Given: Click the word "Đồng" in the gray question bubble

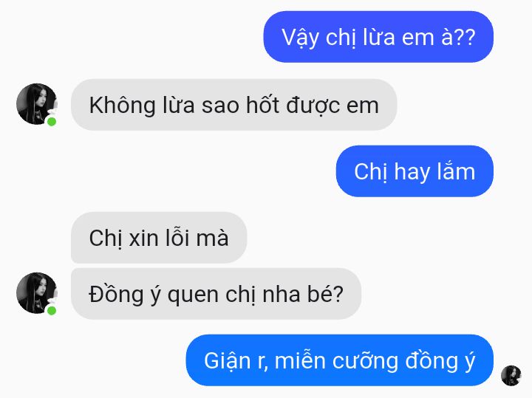Looking at the screenshot, I should click(116, 295).
